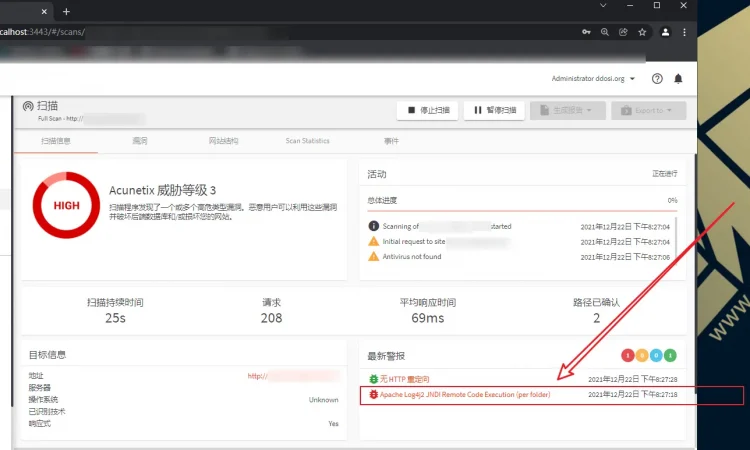
Task: Click the zoom magnifier icon in address bar
Action: 605,32
